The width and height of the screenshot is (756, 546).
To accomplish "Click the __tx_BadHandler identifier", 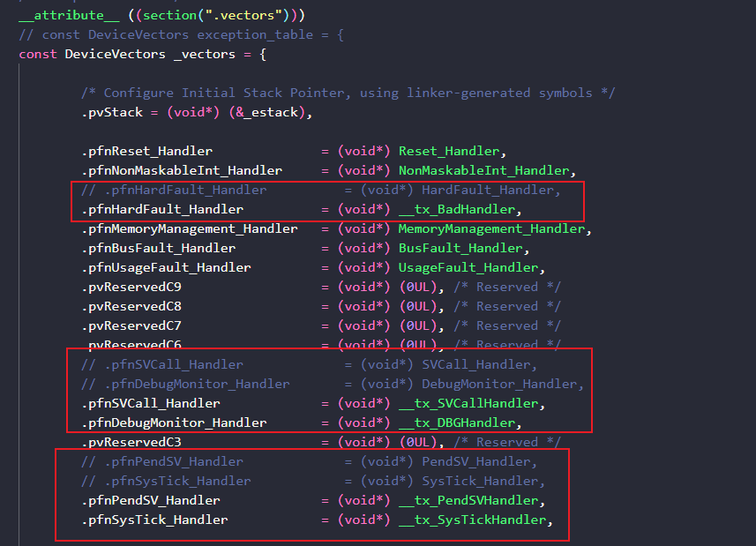I will pos(457,209).
